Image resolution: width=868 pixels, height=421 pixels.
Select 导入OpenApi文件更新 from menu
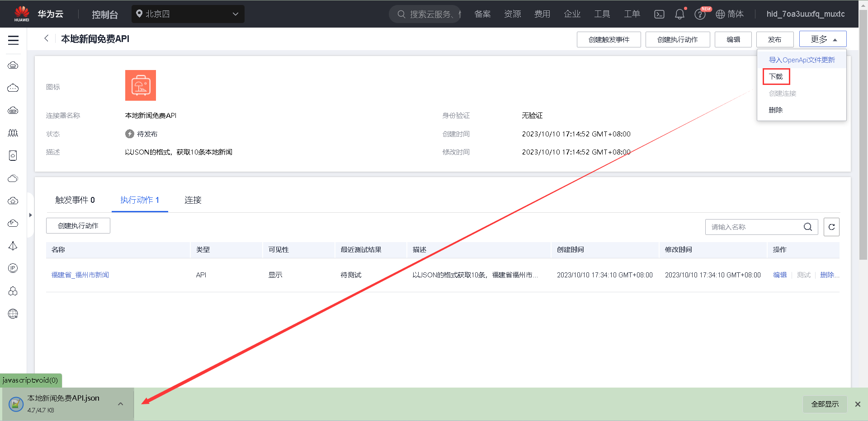[x=802, y=60]
